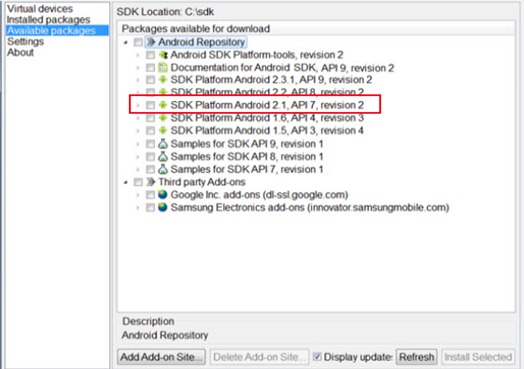
Task: Select Documentation for Android SDK, API 9 row
Action: pyautogui.click(x=282, y=68)
